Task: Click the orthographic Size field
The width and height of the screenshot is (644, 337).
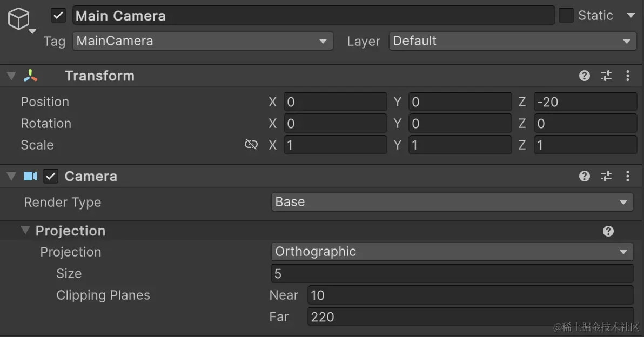Action: (x=452, y=274)
